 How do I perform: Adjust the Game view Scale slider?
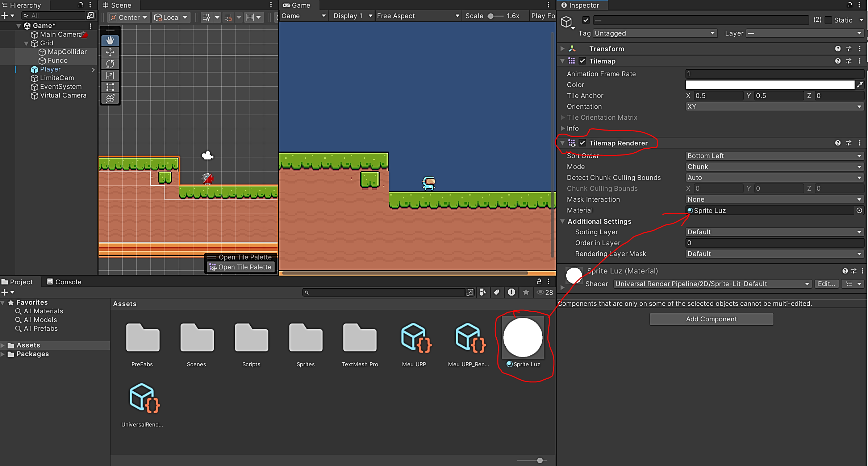click(x=491, y=16)
